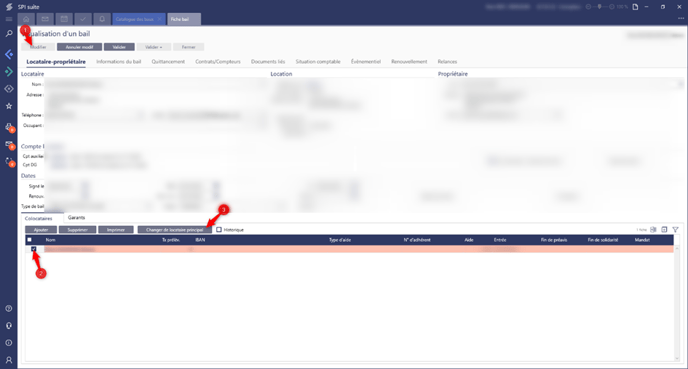This screenshot has width=688, height=369.
Task: Open the favorites star in left sidebar
Action: tap(8, 106)
